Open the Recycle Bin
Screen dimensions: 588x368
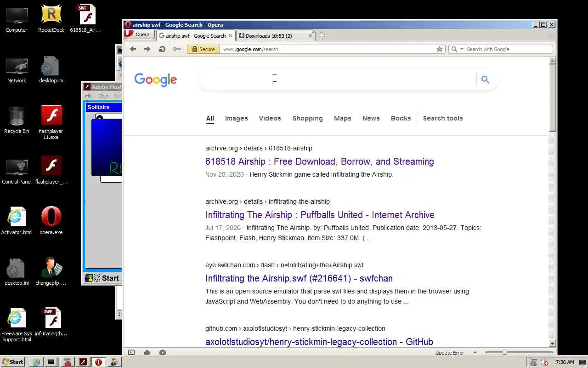pos(17,121)
